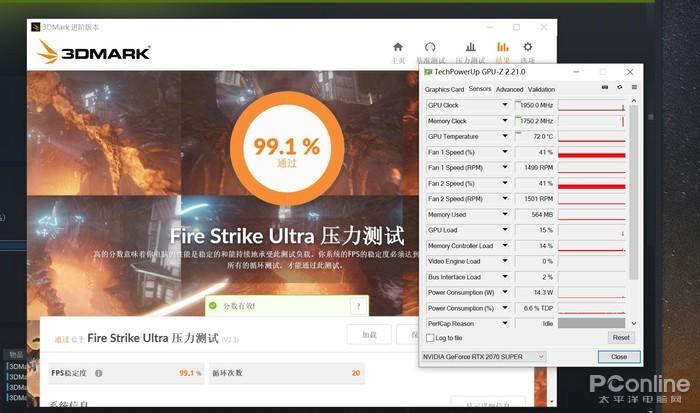Click GPU-Z screenshot camera icon
The image size is (700, 413).
pyautogui.click(x=605, y=88)
